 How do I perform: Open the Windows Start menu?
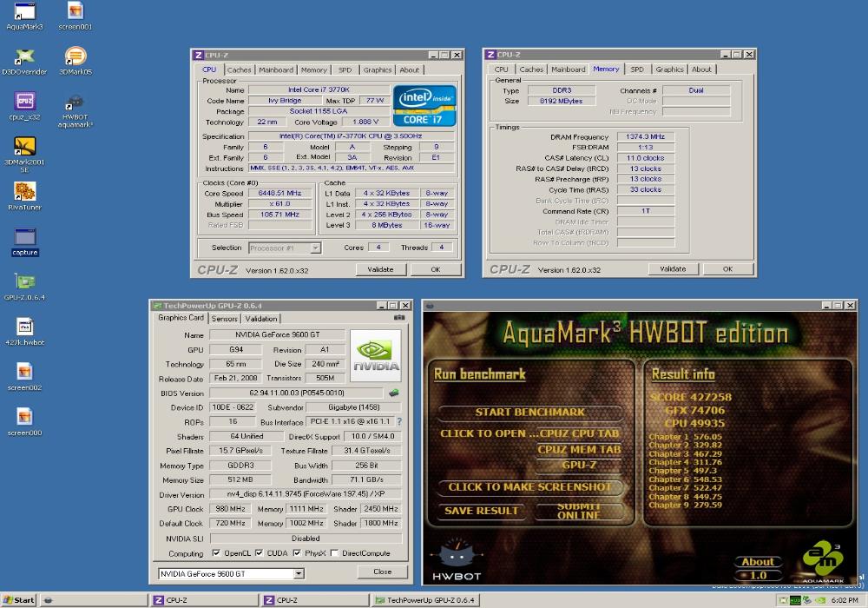click(19, 600)
